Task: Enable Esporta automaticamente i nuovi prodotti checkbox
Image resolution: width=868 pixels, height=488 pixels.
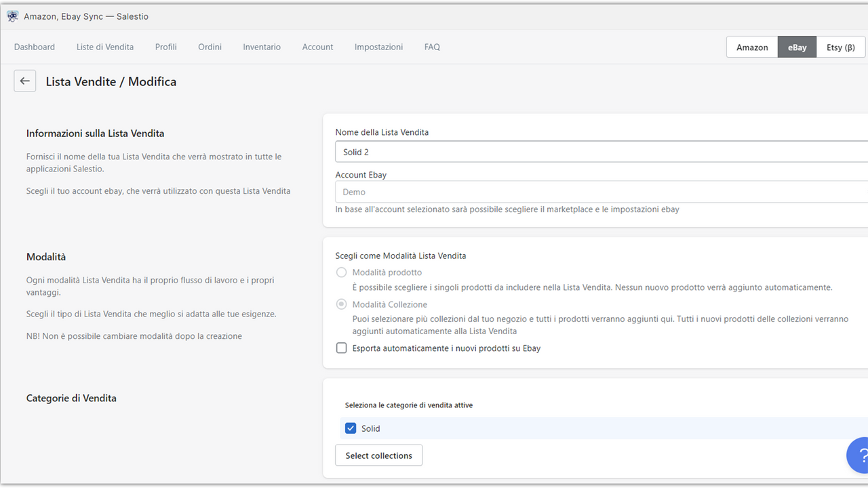Action: [x=342, y=348]
